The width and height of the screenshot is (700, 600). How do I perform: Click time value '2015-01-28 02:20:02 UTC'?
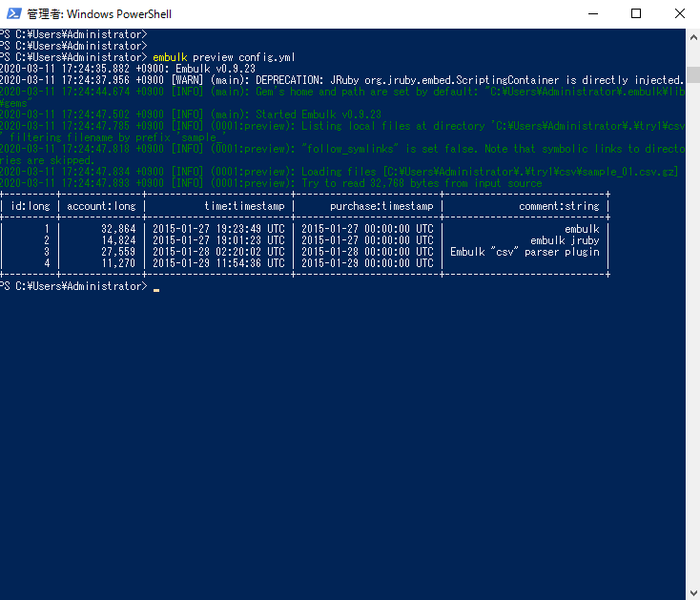click(x=218, y=252)
